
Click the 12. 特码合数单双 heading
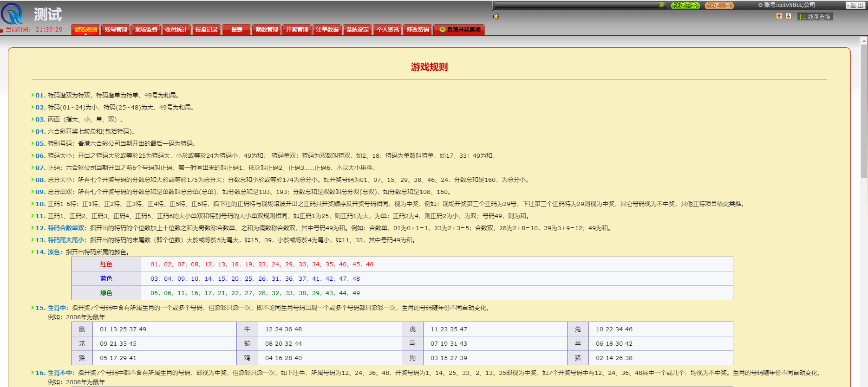(x=61, y=228)
